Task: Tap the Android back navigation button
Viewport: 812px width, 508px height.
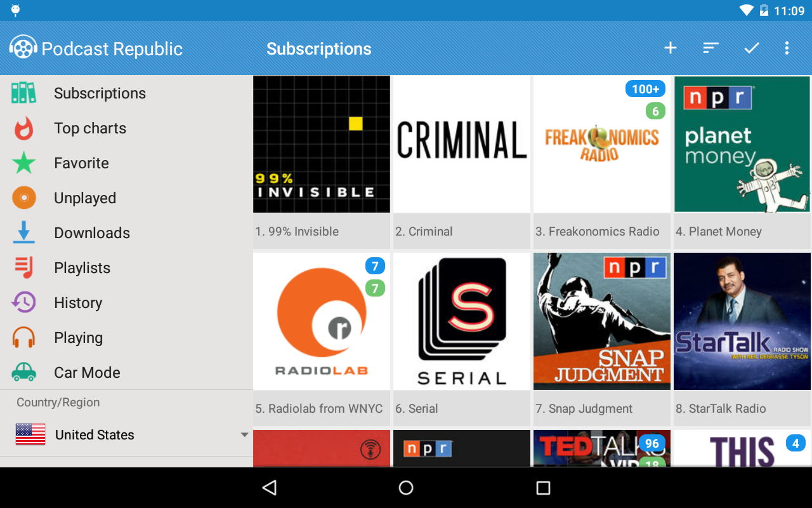Action: point(270,488)
